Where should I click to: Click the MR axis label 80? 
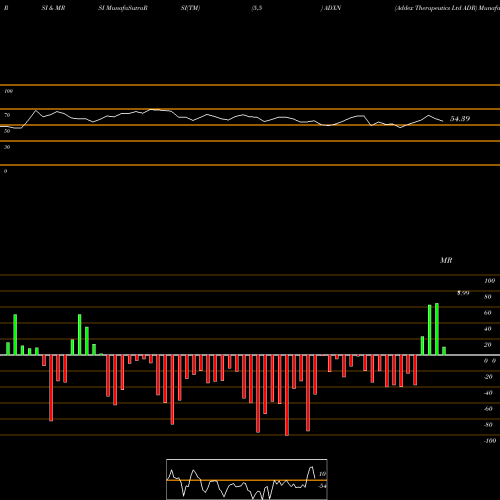(x=488, y=297)
